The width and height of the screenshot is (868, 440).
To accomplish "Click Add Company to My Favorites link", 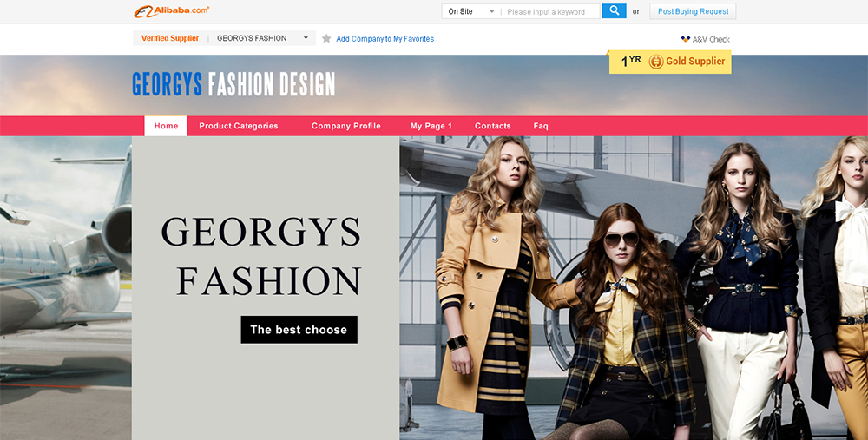I will coord(385,39).
